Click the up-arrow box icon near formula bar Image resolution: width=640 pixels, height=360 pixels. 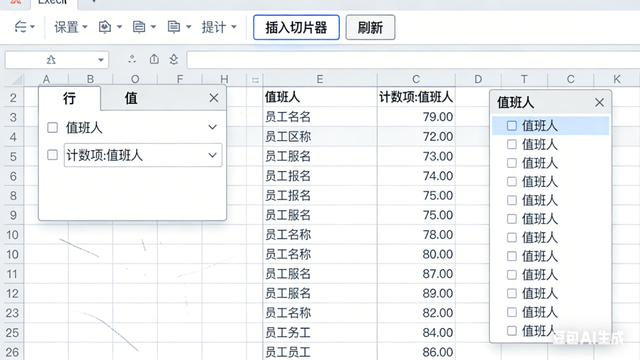coord(154,59)
